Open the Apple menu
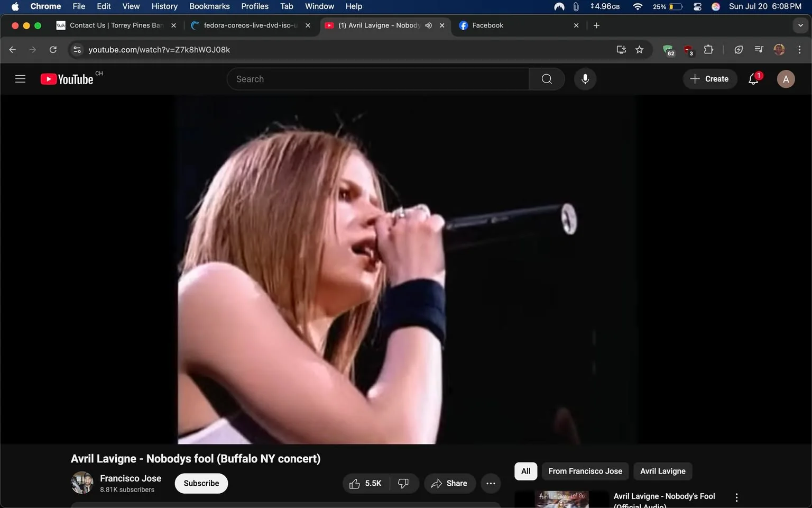 [15, 6]
